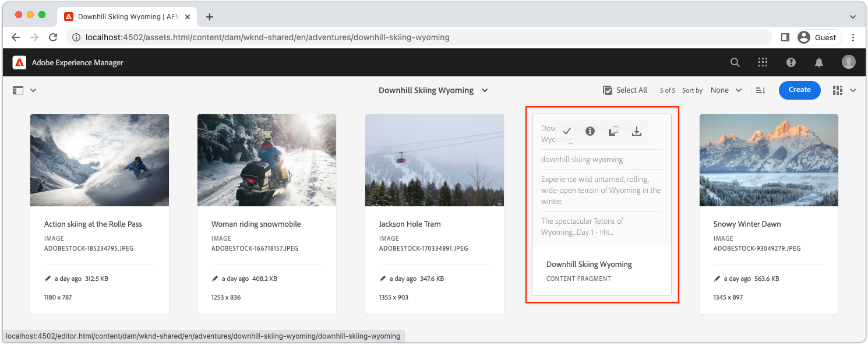This screenshot has height=345, width=868.
Task: Click the 563.6 KB file size
Action: point(766,279)
